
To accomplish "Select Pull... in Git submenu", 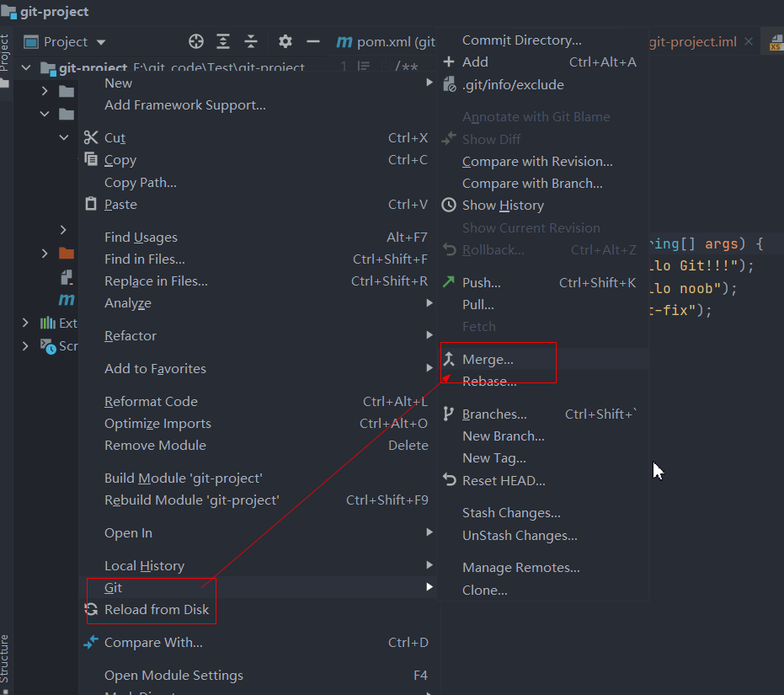I will (x=543, y=304).
